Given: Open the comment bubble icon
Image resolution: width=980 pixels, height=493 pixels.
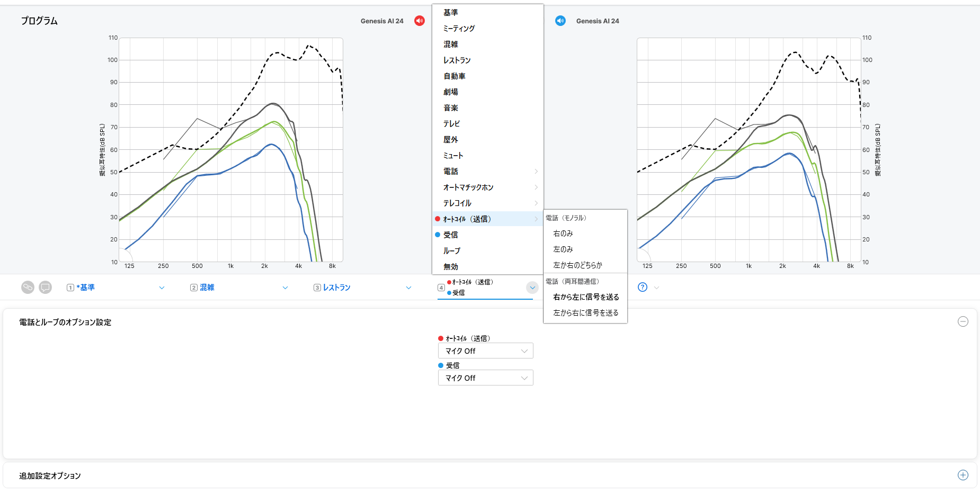Looking at the screenshot, I should (x=46, y=288).
